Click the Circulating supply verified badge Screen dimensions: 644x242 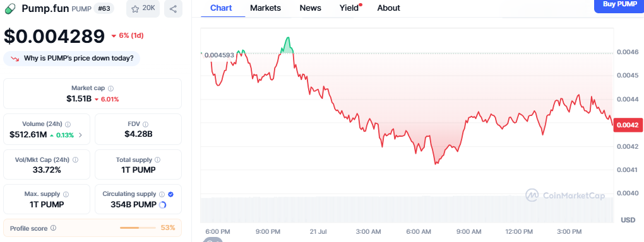pos(171,194)
